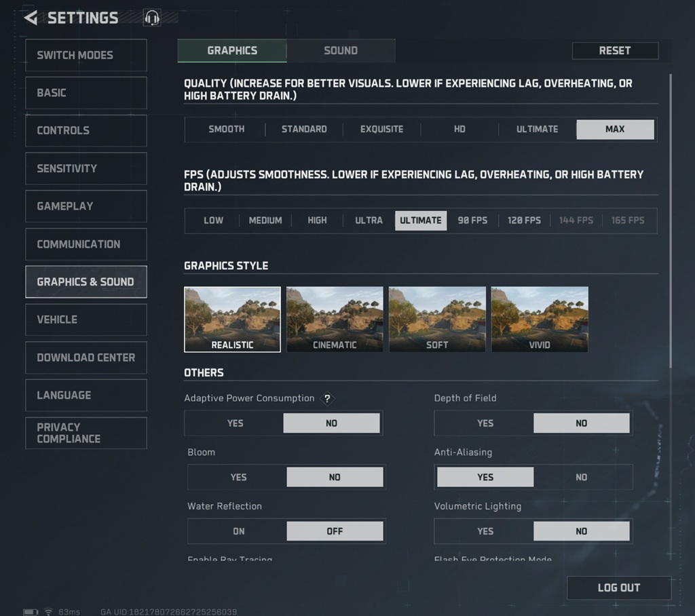Open the Download Center menu item
The height and width of the screenshot is (616, 695).
(86, 358)
